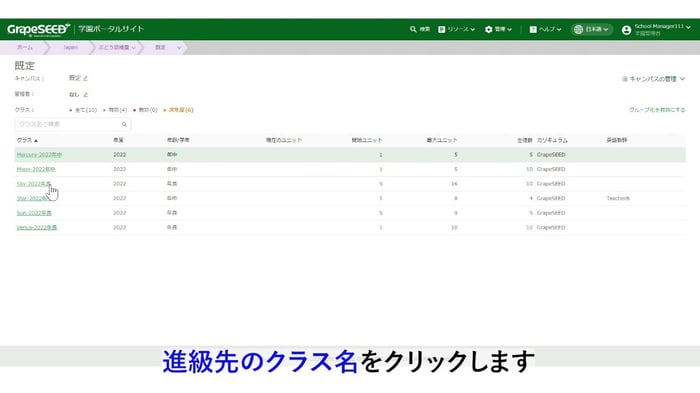Sort by the クラス column header

tap(27, 140)
